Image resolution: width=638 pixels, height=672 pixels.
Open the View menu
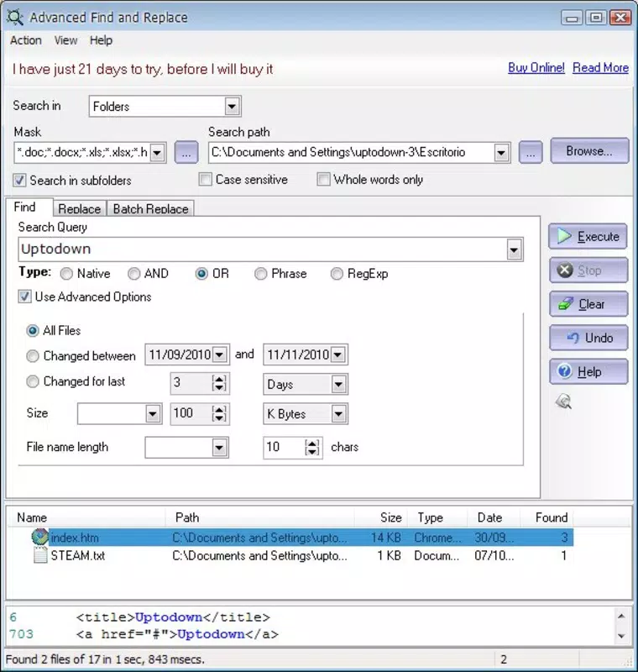tap(65, 40)
